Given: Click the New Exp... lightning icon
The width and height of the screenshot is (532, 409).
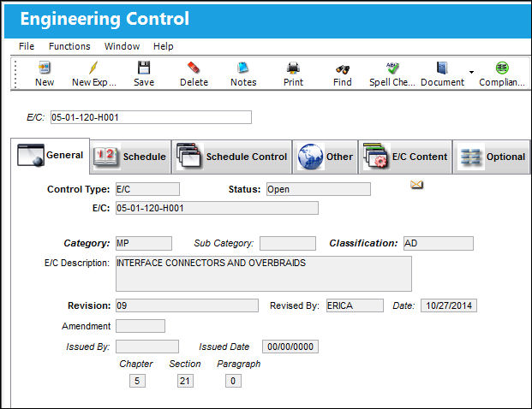Looking at the screenshot, I should (93, 68).
